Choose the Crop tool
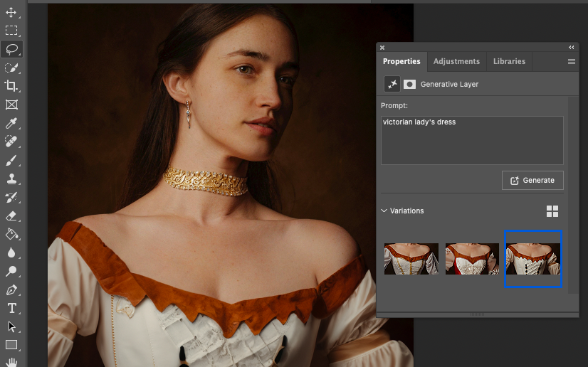The height and width of the screenshot is (367, 588). point(11,86)
